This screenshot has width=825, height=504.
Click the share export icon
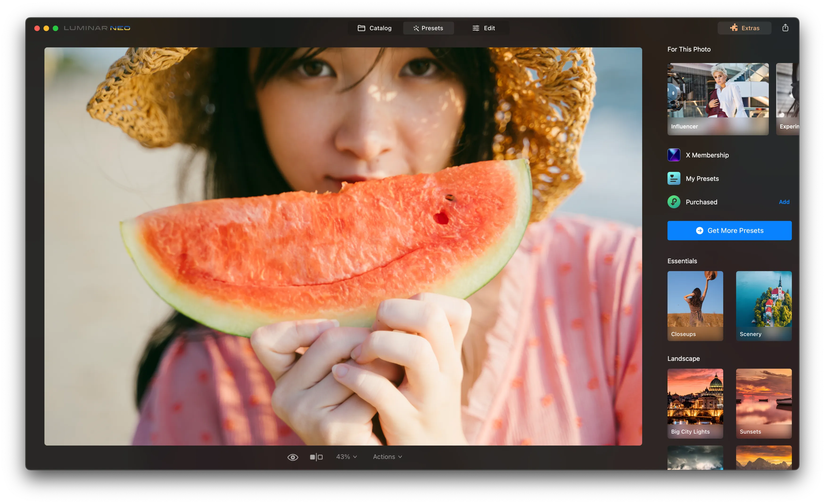pyautogui.click(x=785, y=28)
